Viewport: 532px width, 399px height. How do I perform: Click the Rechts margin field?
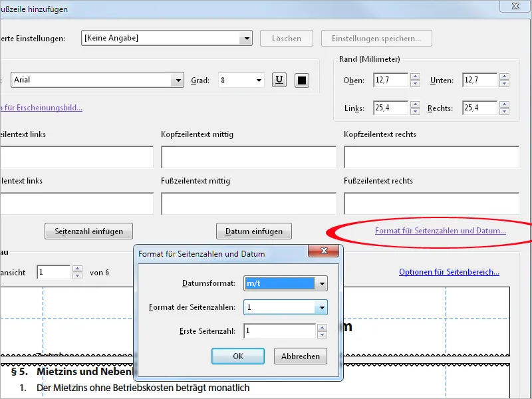479,108
